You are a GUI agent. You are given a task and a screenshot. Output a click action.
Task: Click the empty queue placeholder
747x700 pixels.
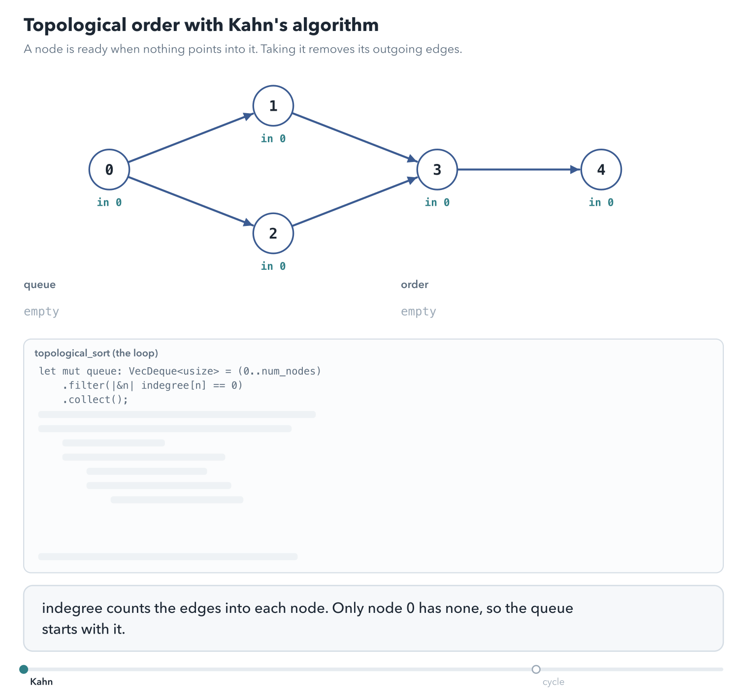pyautogui.click(x=41, y=312)
